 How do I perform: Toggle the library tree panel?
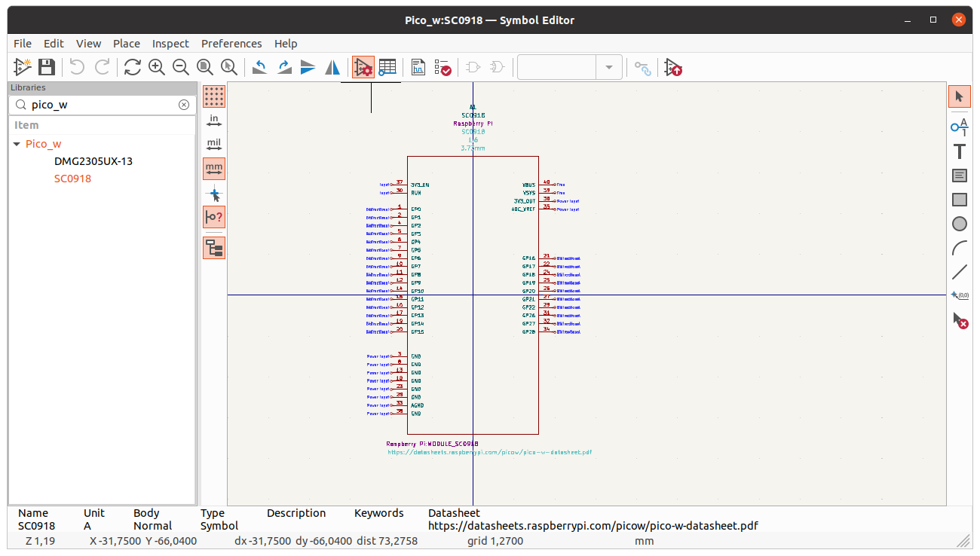click(x=214, y=247)
